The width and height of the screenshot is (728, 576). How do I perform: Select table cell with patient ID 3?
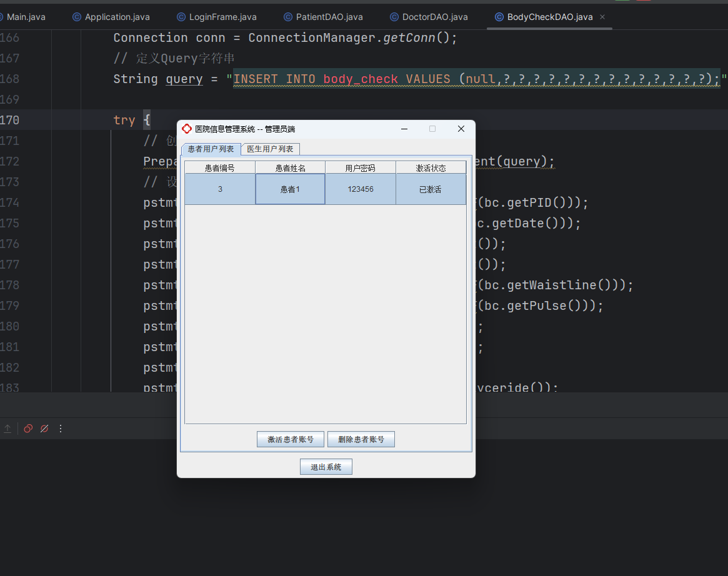tap(220, 189)
